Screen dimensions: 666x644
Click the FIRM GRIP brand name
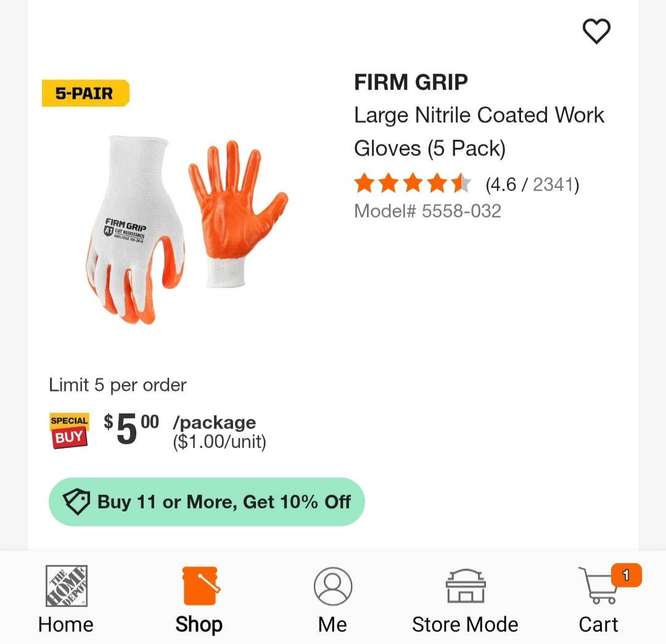pos(411,82)
